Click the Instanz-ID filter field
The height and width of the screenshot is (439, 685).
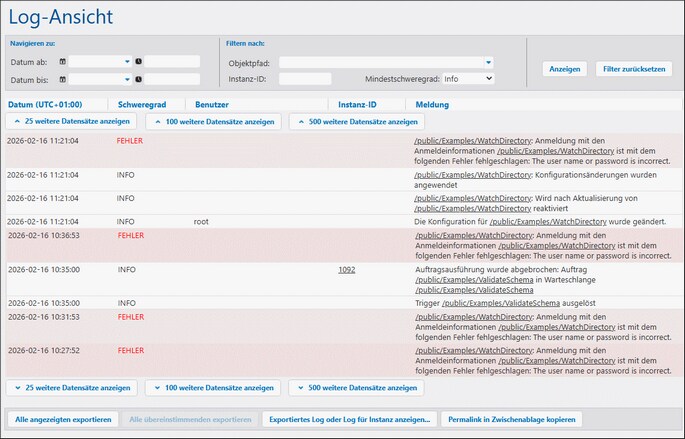point(305,79)
